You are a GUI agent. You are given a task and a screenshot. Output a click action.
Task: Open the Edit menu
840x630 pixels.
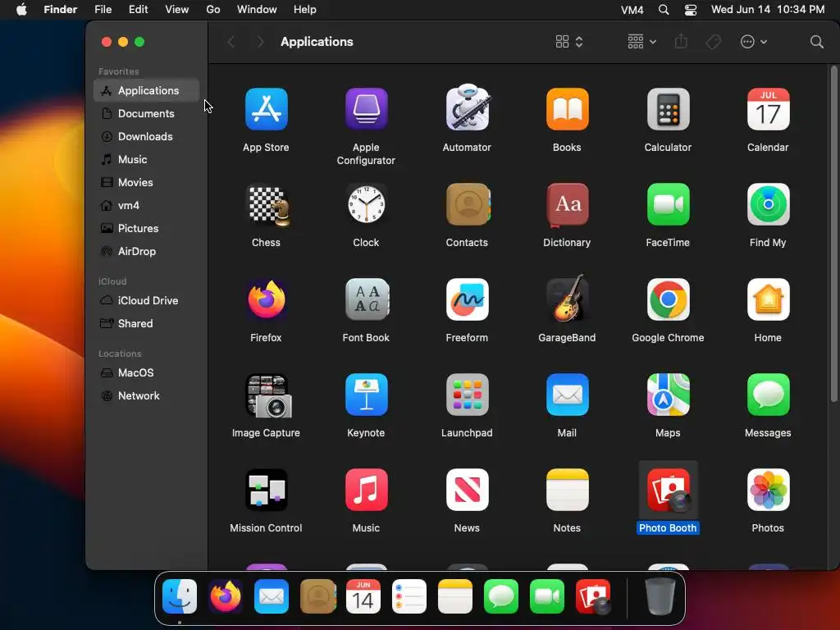138,10
